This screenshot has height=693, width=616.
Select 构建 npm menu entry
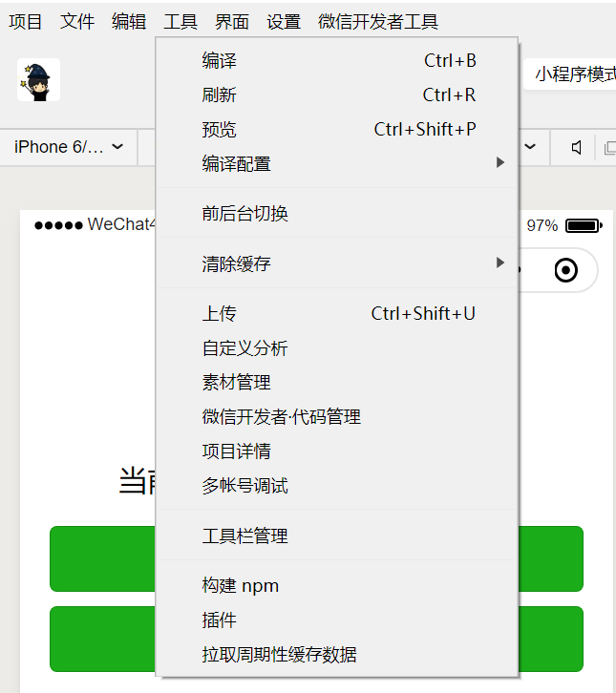[x=337, y=586]
